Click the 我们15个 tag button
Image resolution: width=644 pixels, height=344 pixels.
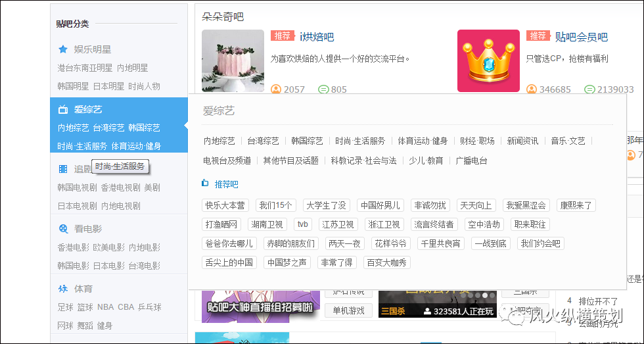(x=275, y=205)
